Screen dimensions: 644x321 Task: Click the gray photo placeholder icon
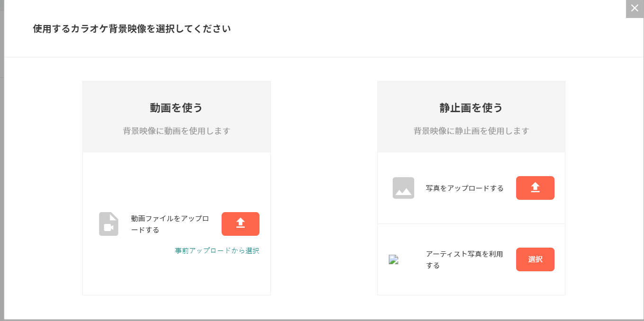point(403,188)
